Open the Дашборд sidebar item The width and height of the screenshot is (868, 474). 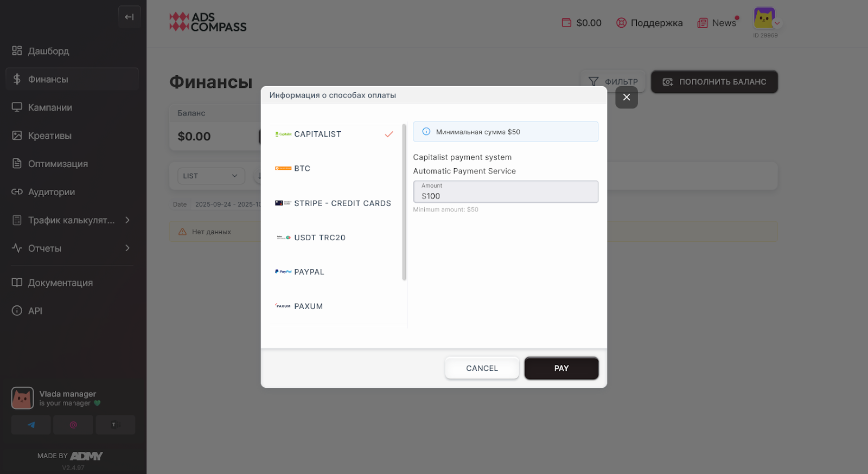(72, 51)
